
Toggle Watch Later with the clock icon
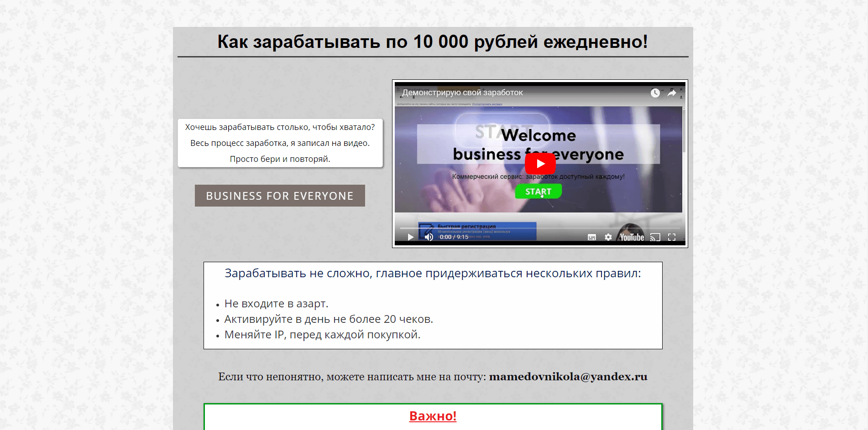coord(654,93)
